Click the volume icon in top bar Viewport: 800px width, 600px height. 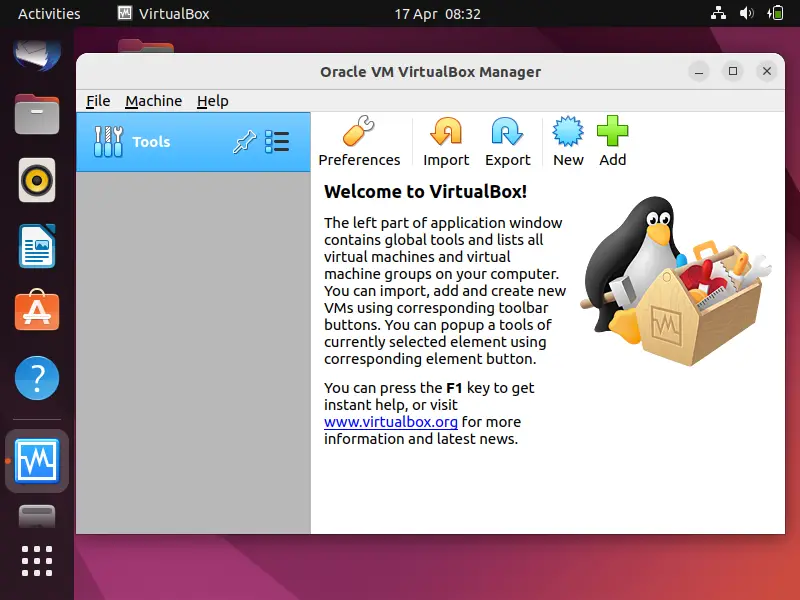[x=746, y=13]
